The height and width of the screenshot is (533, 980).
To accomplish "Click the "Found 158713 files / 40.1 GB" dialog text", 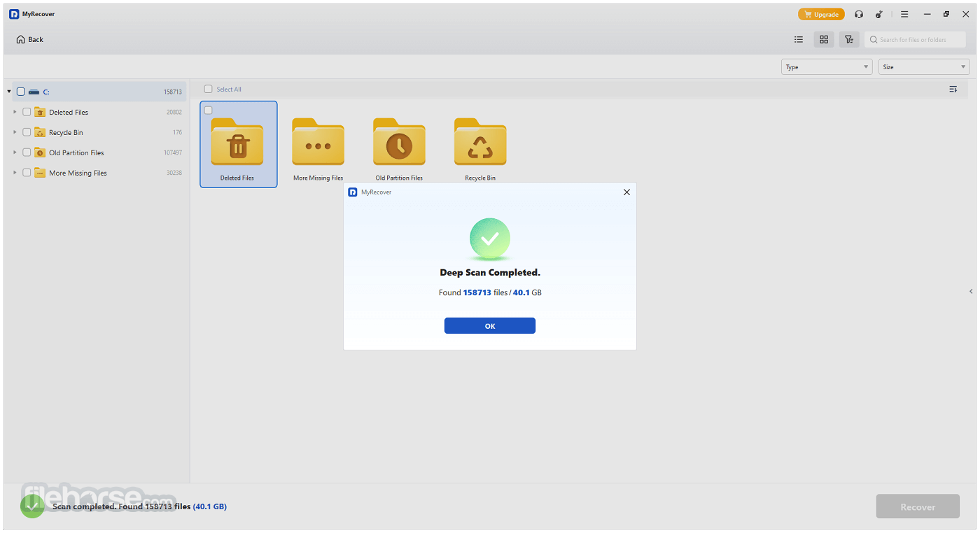I will [x=490, y=292].
